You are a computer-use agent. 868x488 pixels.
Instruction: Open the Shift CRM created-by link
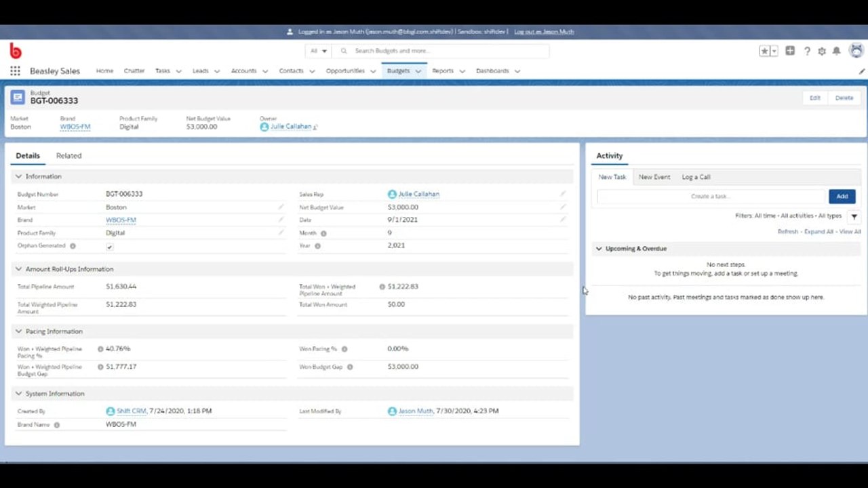click(132, 411)
